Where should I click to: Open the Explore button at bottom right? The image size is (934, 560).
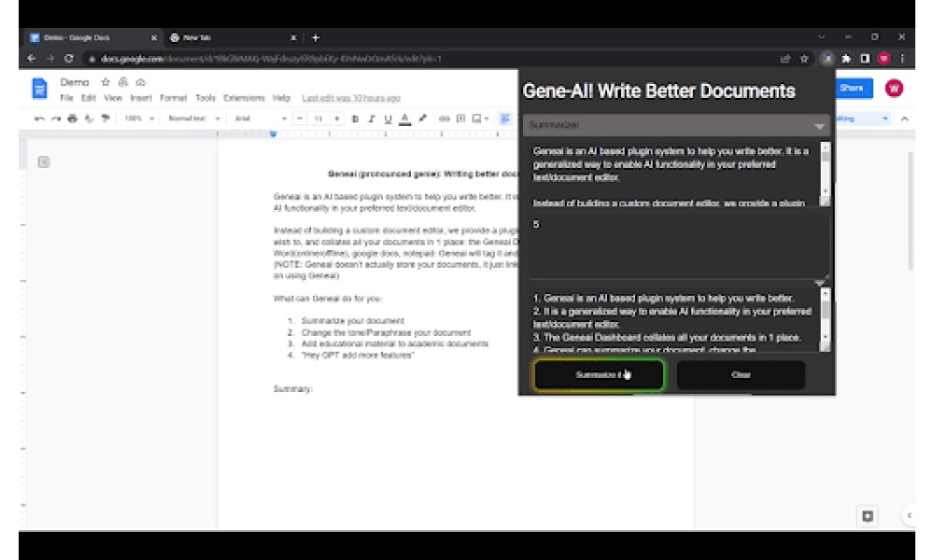tap(868, 516)
